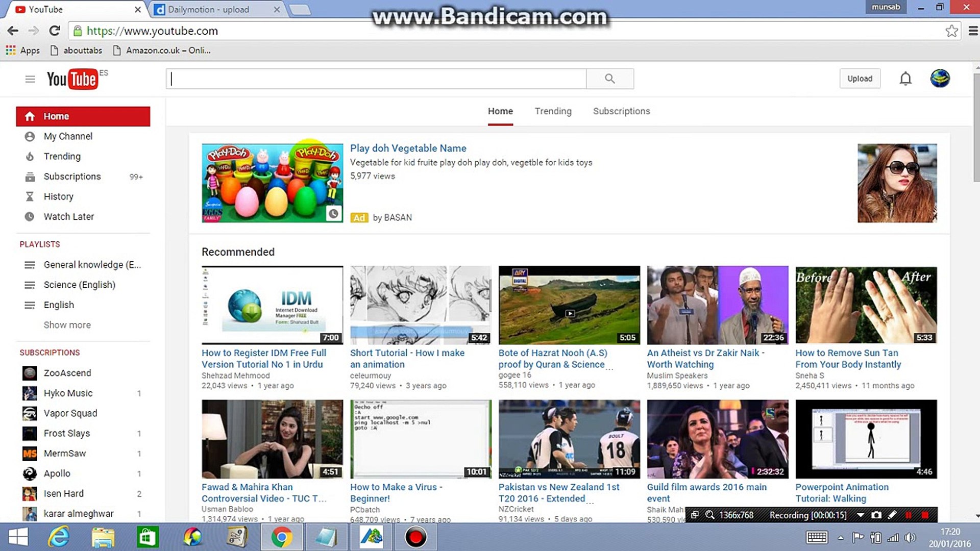Screen dimensions: 980x551
Task: Click the Watch Later clock on the Play doh thumbnail
Action: [333, 214]
